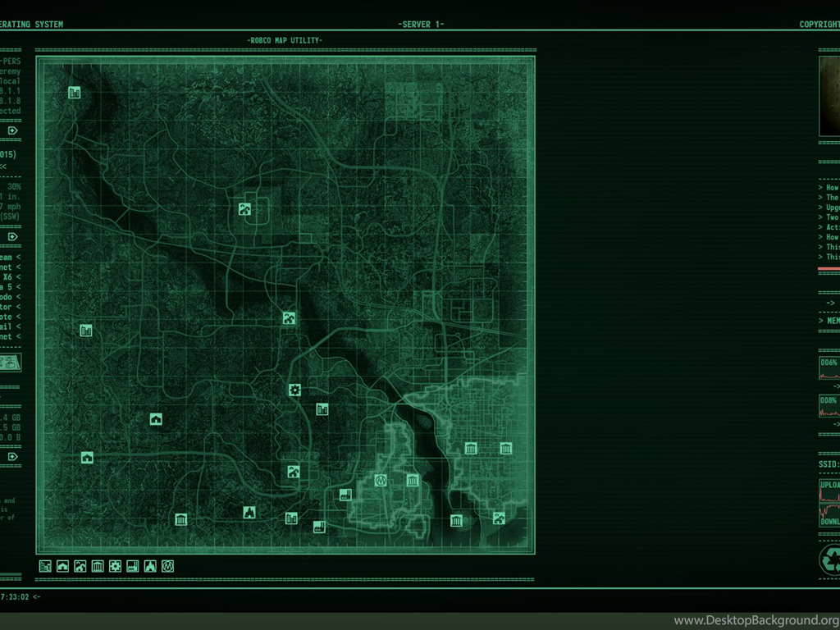Click the 008% usage graph in the right panel
Image resolution: width=840 pixels, height=630 pixels.
(829, 406)
